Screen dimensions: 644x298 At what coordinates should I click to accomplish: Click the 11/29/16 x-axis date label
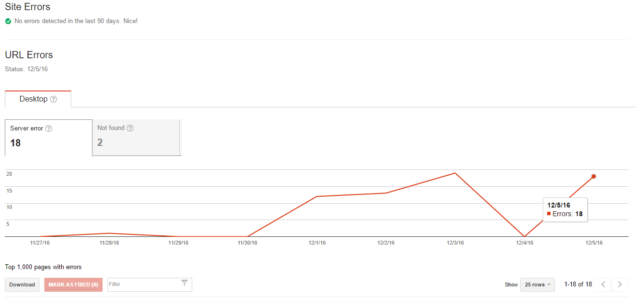click(178, 243)
